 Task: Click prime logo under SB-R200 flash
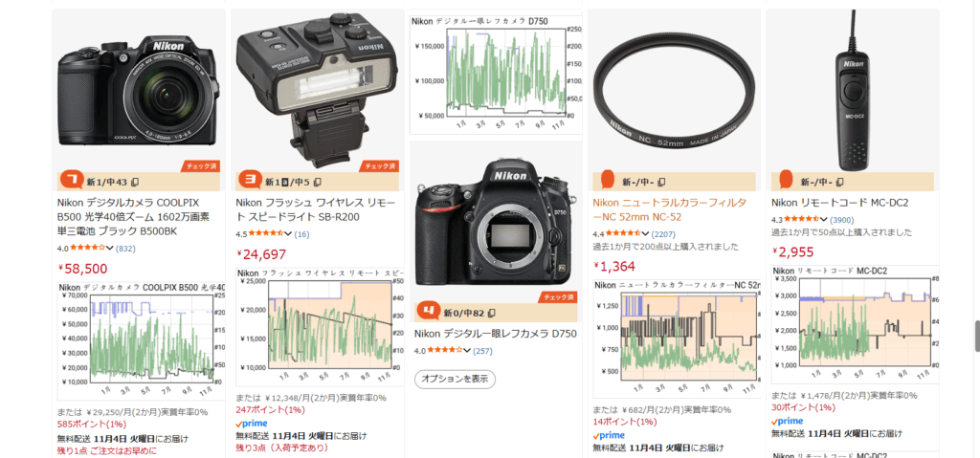click(x=252, y=424)
